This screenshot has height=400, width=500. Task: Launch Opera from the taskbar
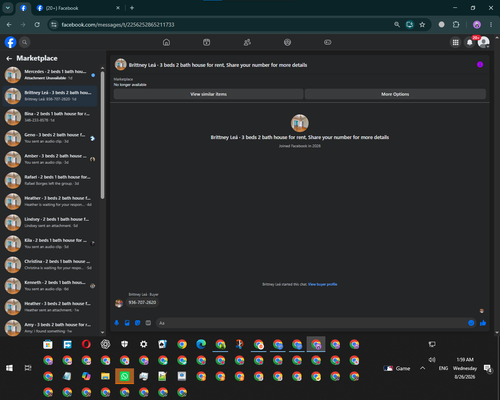(86, 344)
